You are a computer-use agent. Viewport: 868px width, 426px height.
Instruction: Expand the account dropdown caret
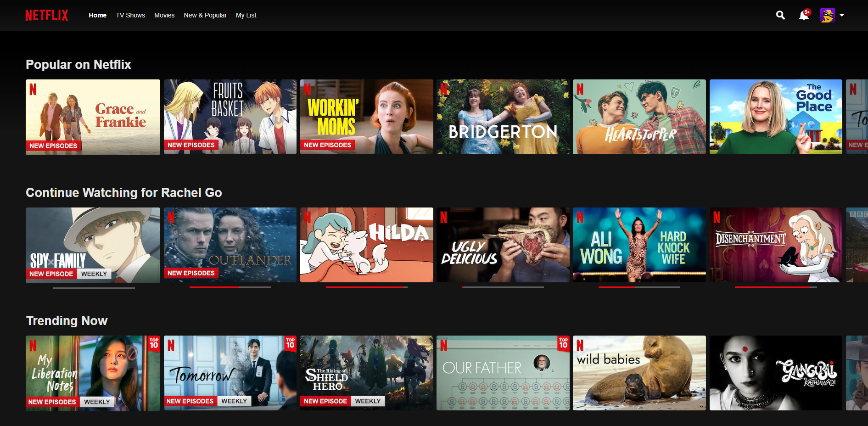pyautogui.click(x=842, y=15)
